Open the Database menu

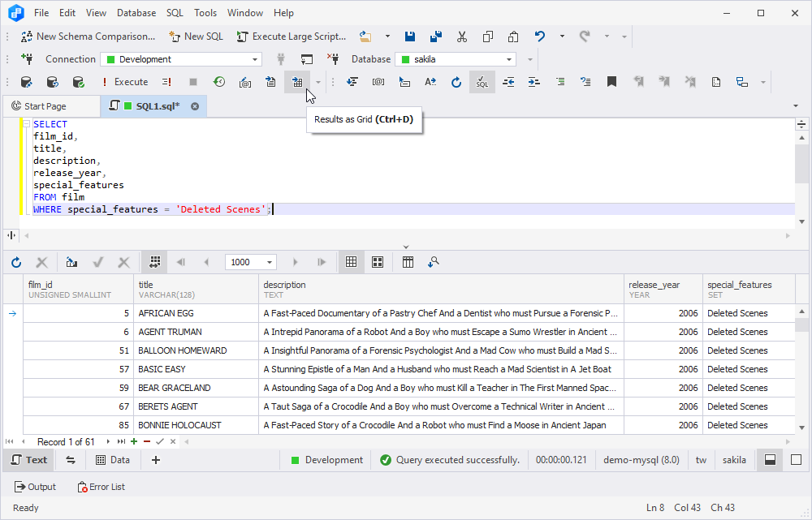pos(136,13)
